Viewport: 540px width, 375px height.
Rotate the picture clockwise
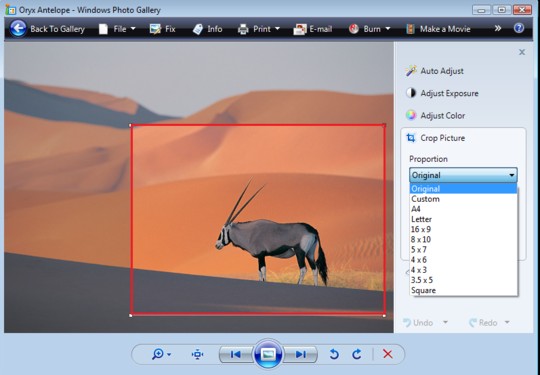coord(357,354)
